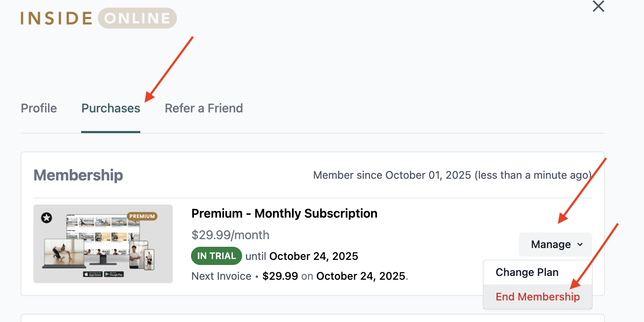Click the Premium - Monthly Subscription title
Viewport: 644px width, 322px height.
284,213
